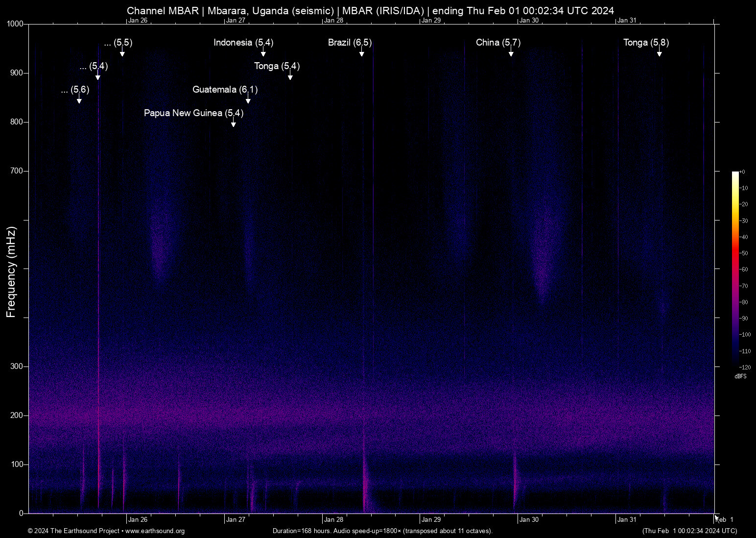Select the arrow below Papua New Guinea (5.4)
756x538 pixels.
[233, 123]
